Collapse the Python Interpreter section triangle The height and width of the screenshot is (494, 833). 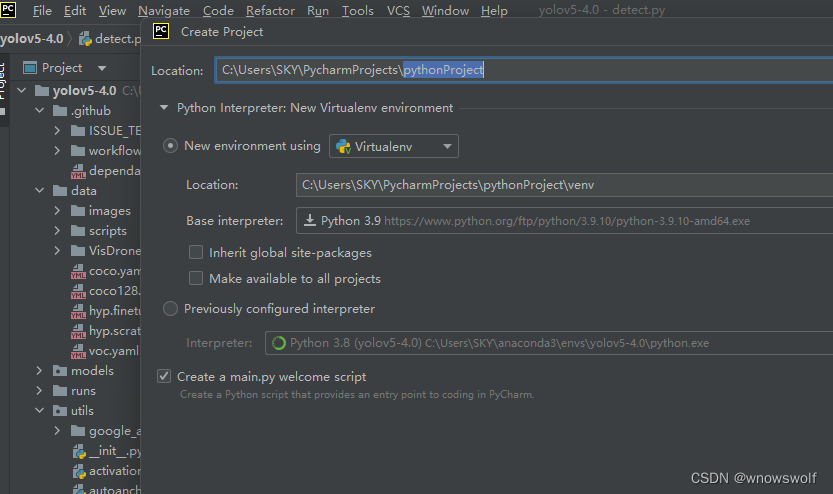click(x=164, y=108)
